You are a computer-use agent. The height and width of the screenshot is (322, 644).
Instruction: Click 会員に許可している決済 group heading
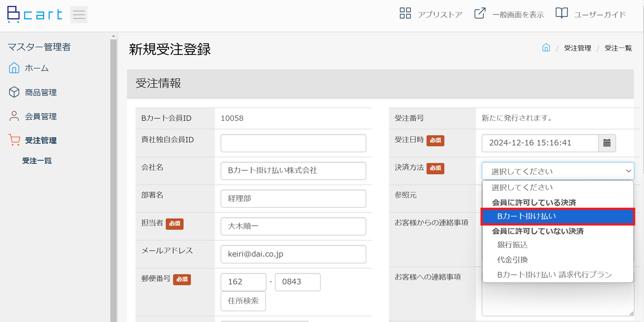tap(534, 202)
